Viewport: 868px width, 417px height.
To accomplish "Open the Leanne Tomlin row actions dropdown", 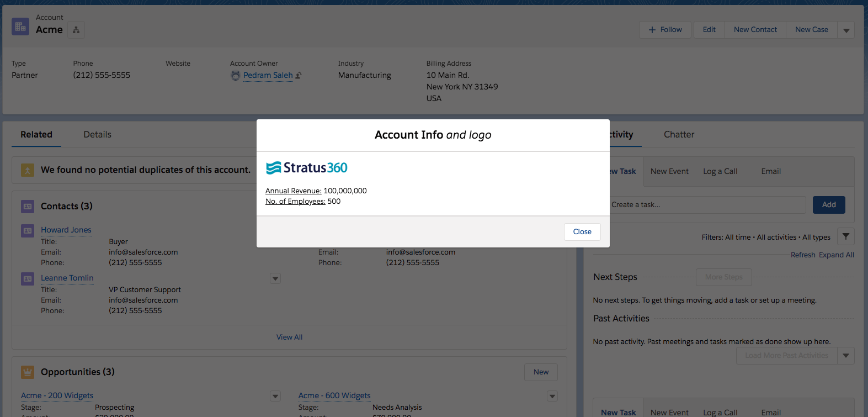I will 275,279.
